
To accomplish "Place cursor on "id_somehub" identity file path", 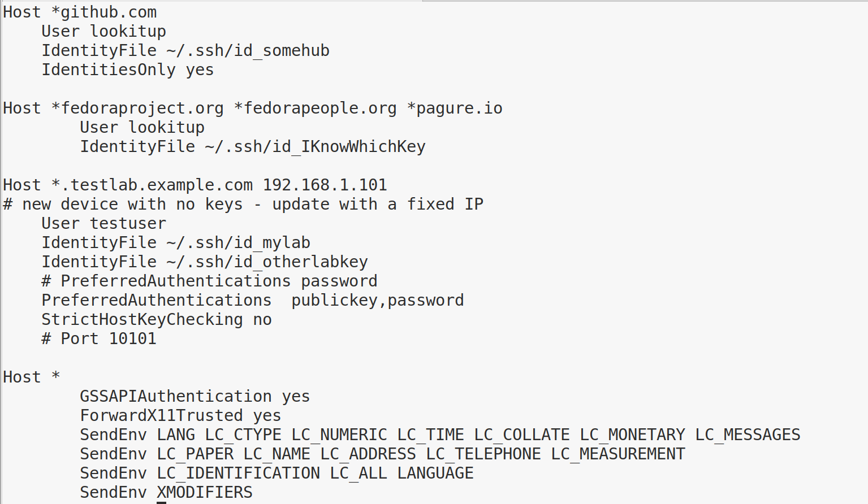I will coord(282,51).
